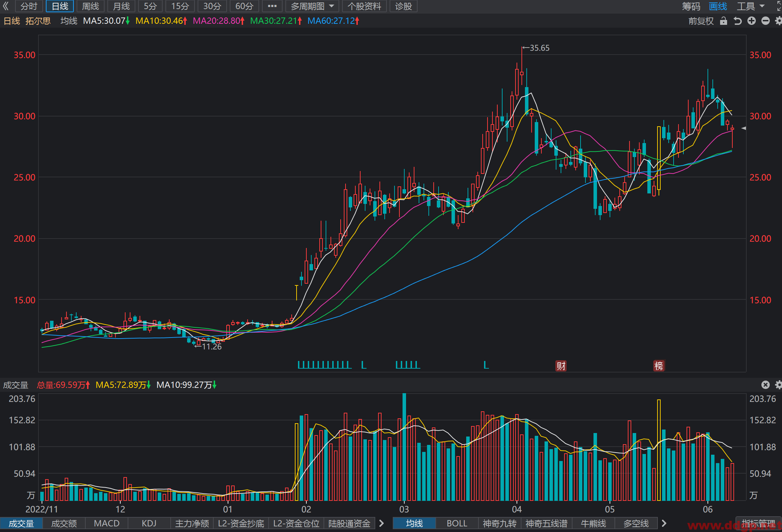
Task: Zoom out chart with minus circle icon
Action: coord(766,21)
